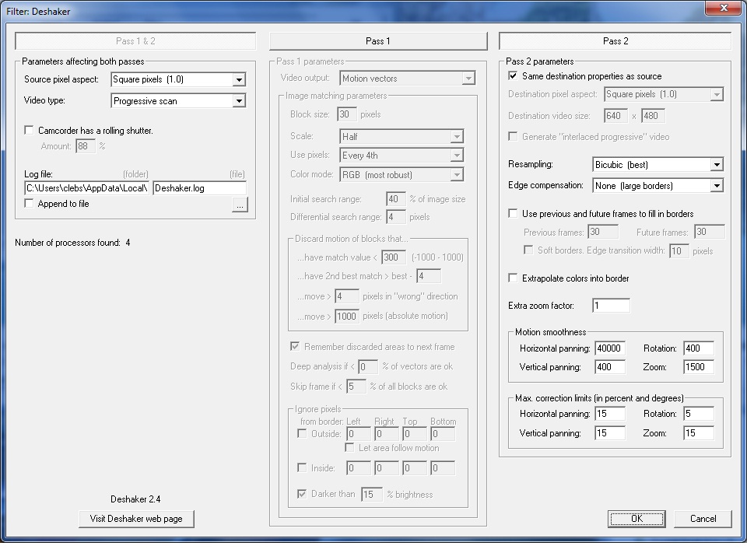Click Motion smoothness Horizontal panning field
This screenshot has height=560, width=747.
tap(610, 348)
